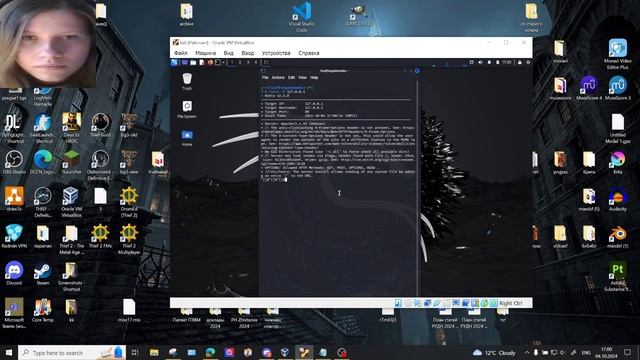Image resolution: width=640 pixels, height=360 pixels.
Task: Switch to workspace 3 in Kali panel
Action: click(248, 62)
